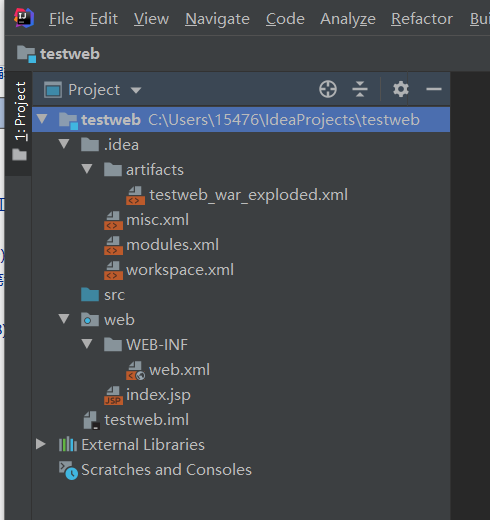Viewport: 490px width, 520px height.
Task: Select testweb.iml module file
Action: coord(146,420)
